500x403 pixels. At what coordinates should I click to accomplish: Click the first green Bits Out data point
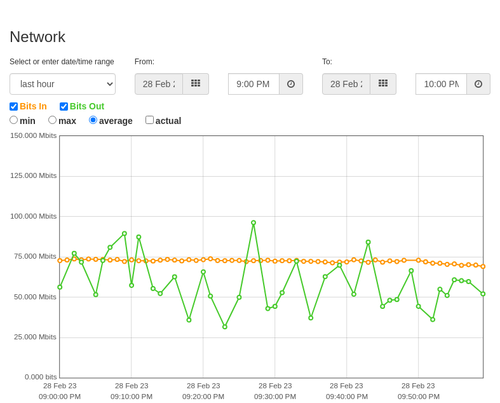(60, 287)
